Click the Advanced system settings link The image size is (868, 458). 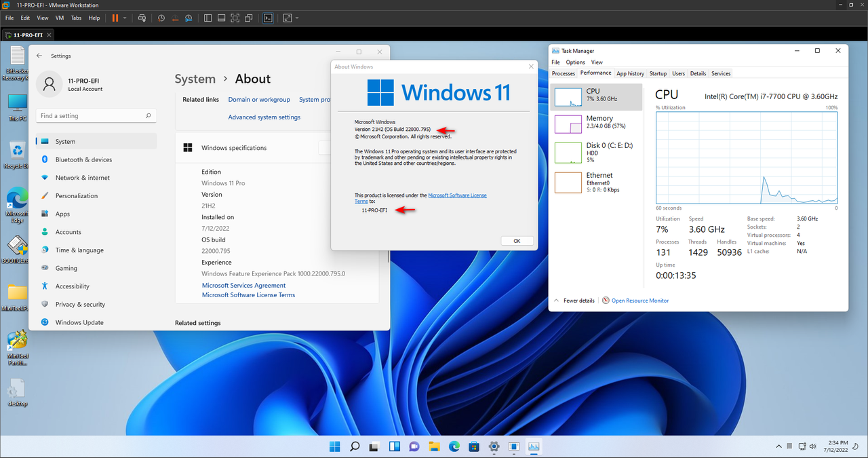pyautogui.click(x=264, y=117)
